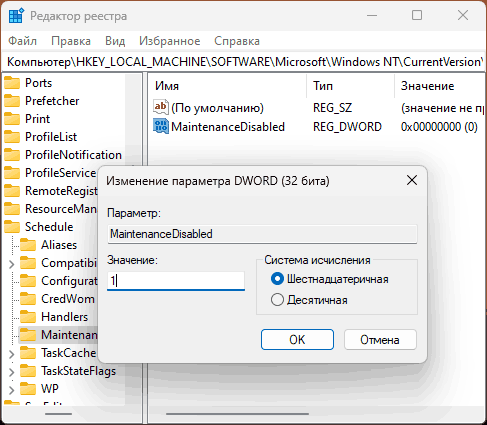The height and width of the screenshot is (425, 487).
Task: Open the Правка menu
Action: [x=71, y=41]
